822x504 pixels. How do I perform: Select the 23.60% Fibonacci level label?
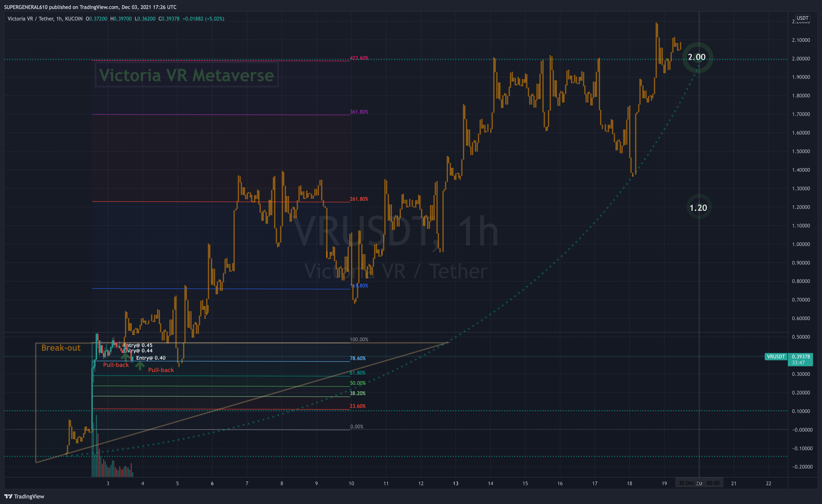[358, 406]
